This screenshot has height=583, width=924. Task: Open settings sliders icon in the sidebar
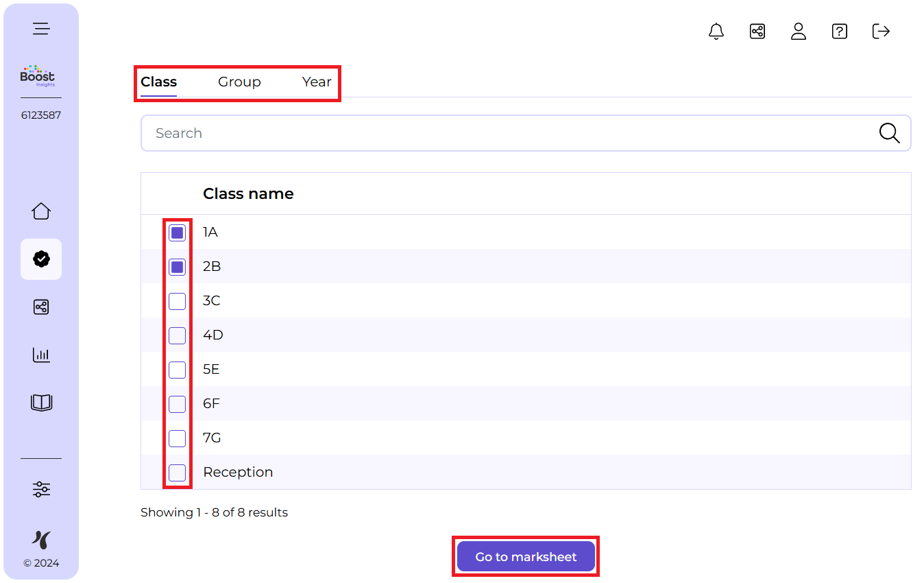tap(41, 489)
